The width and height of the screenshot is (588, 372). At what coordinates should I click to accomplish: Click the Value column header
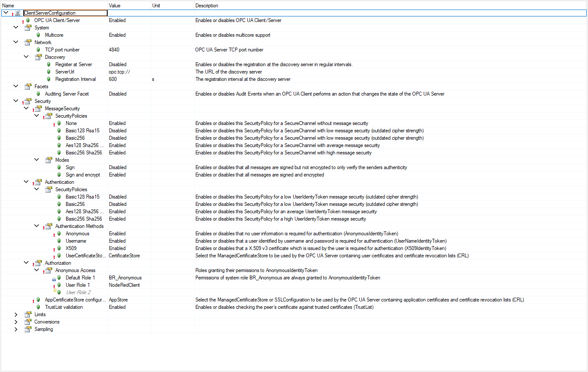pyautogui.click(x=129, y=6)
